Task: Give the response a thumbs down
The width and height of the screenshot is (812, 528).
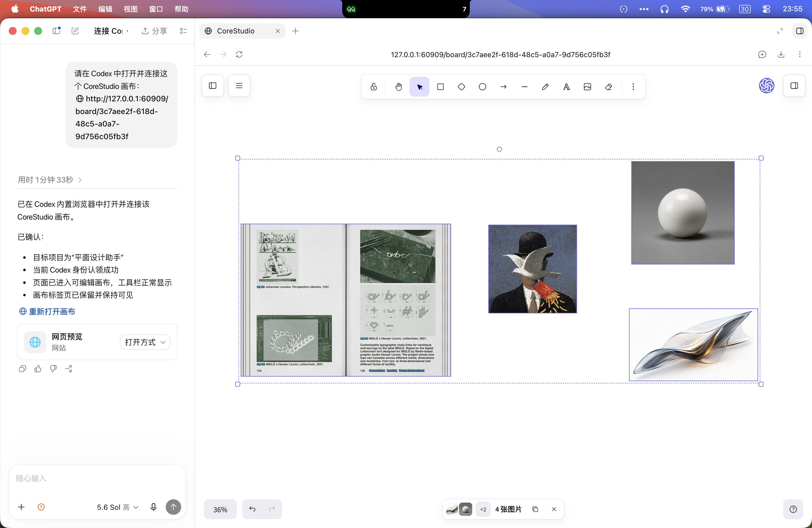Action: point(53,369)
